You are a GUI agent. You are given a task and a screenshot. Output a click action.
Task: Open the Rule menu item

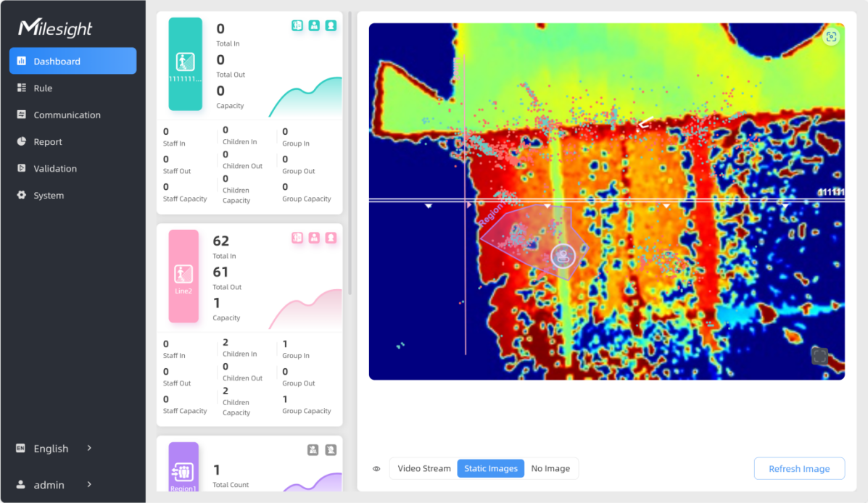point(43,88)
